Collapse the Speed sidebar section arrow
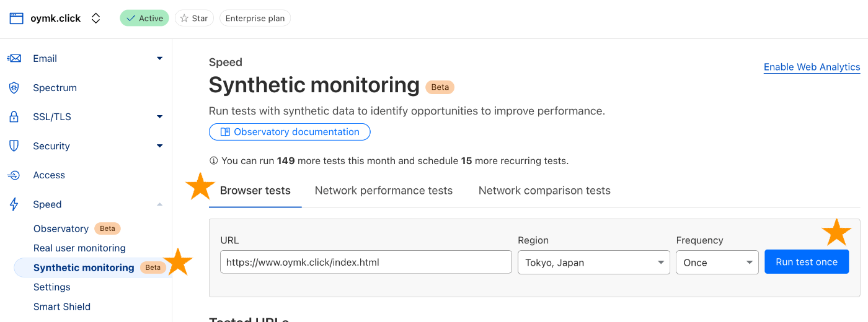This screenshot has width=868, height=322. 159,204
